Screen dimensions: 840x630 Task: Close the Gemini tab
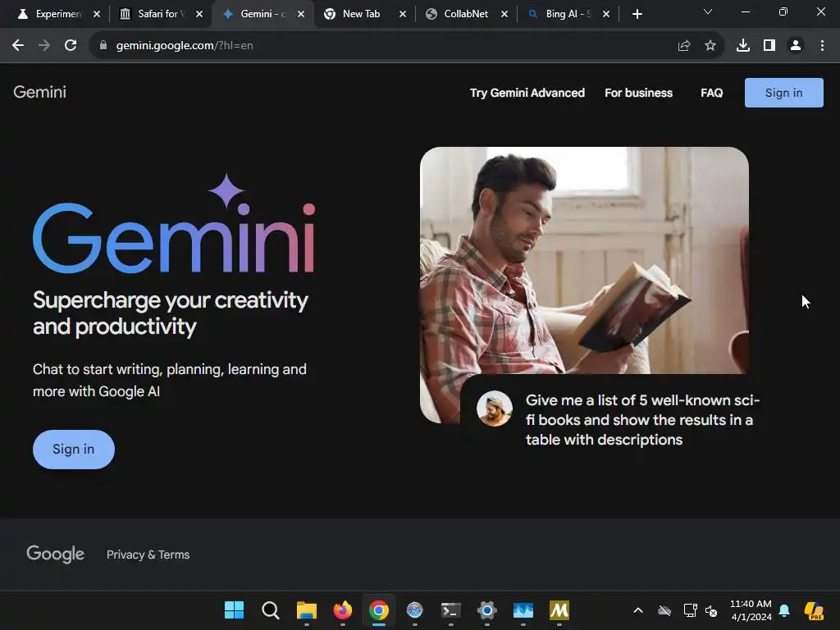tap(301, 14)
